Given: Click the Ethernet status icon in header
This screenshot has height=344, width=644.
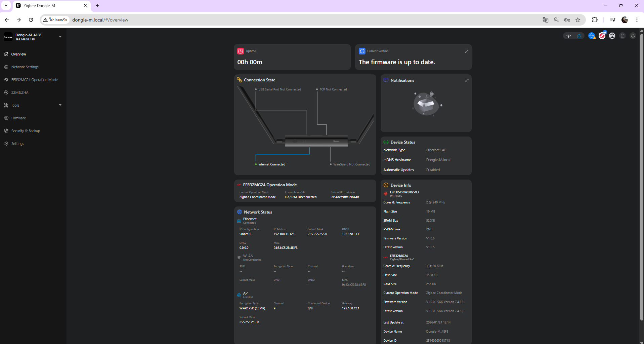Looking at the screenshot, I should click(x=579, y=36).
